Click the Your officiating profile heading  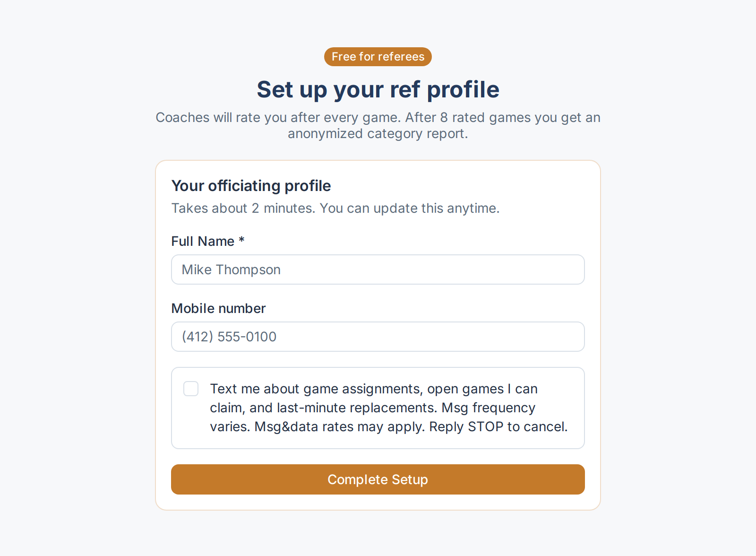(x=251, y=186)
